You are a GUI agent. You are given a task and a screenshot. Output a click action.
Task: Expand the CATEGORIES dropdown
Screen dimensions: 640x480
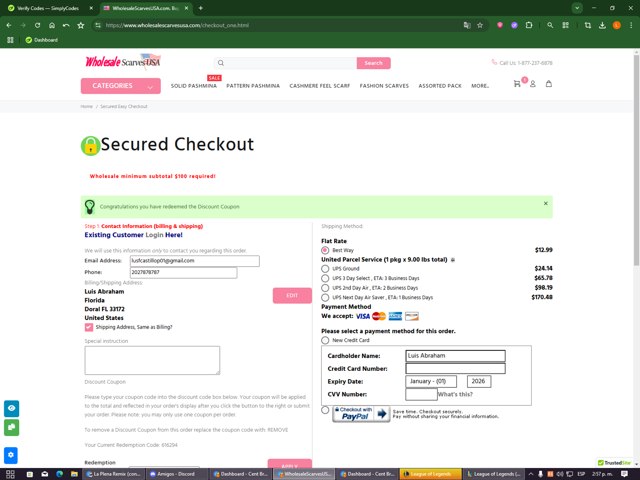pyautogui.click(x=120, y=86)
